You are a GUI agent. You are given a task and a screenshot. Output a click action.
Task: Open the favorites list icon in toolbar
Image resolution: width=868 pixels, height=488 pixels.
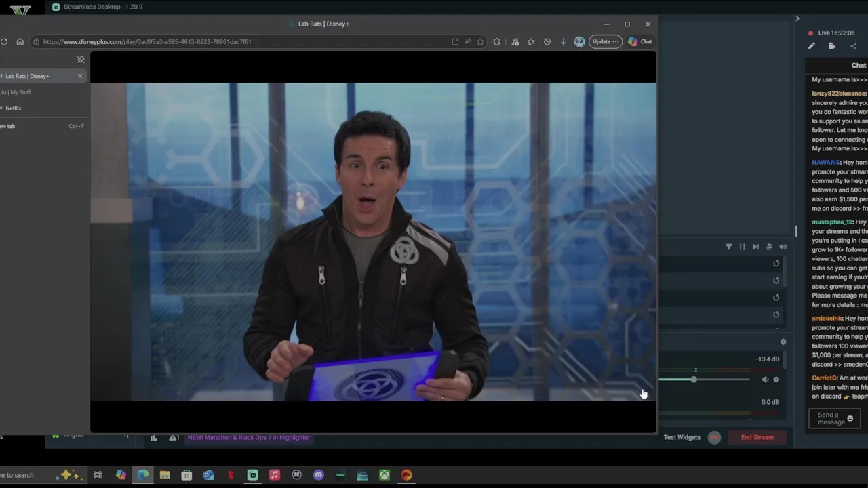click(x=531, y=41)
